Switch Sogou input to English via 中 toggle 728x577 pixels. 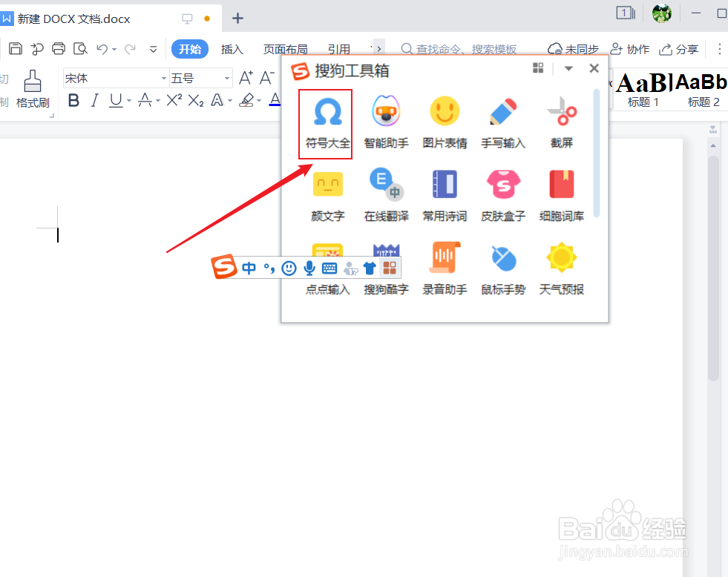249,268
